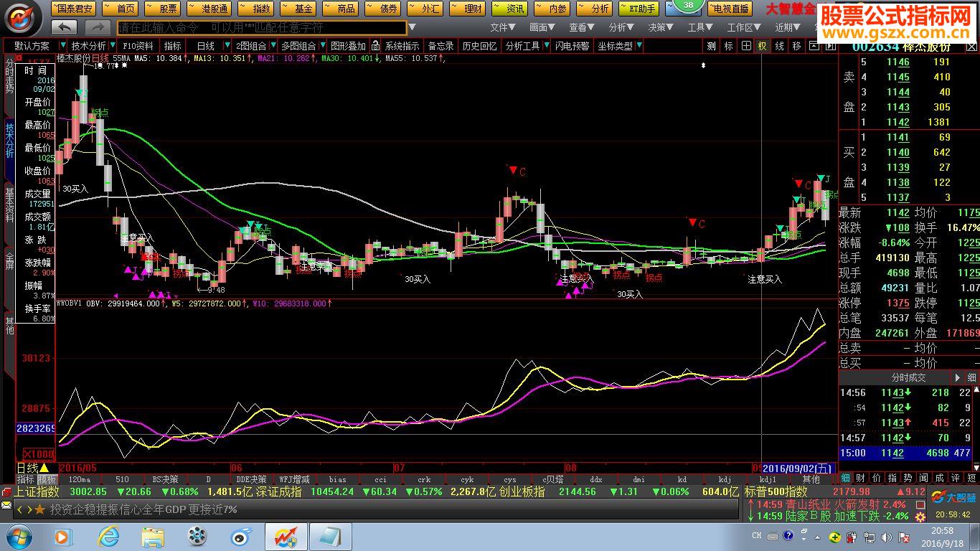Screen dimensions: 980x551
Task: Click the grid layout icon in chart toolbar
Action: [746, 46]
